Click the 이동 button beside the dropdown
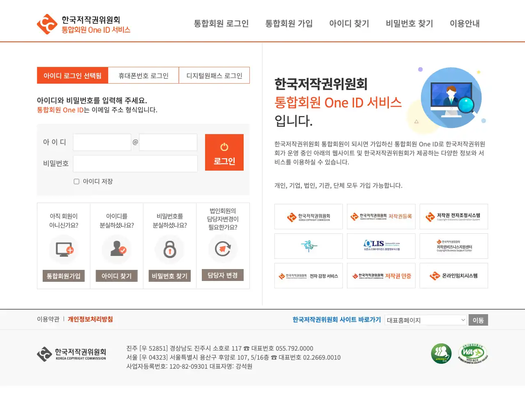This screenshot has width=525, height=420. pos(478,320)
